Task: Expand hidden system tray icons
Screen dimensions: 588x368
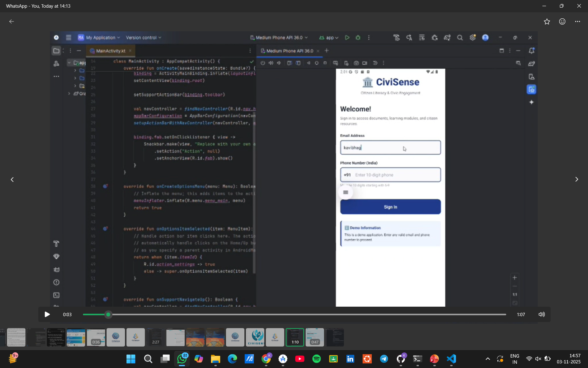Action: coord(488,359)
